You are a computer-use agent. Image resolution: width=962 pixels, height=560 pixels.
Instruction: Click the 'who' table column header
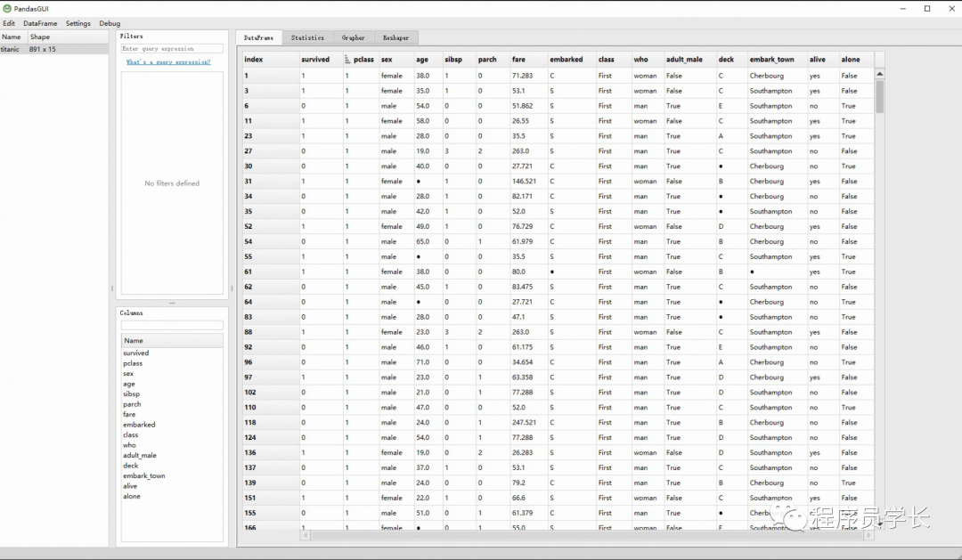(648, 60)
